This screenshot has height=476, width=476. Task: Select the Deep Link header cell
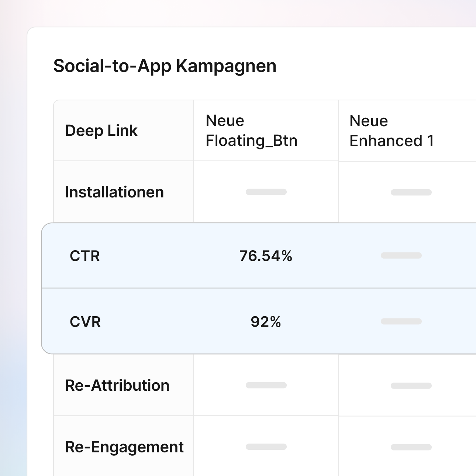click(x=101, y=131)
